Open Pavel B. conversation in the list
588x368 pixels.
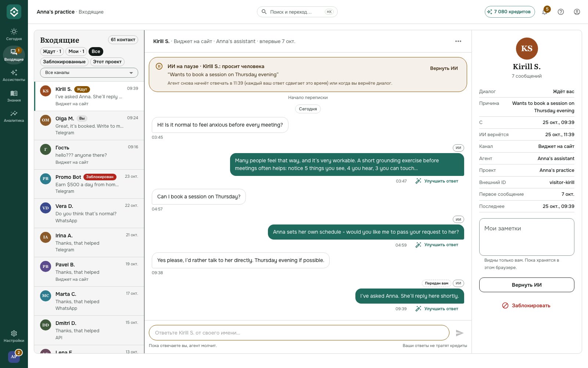point(89,272)
